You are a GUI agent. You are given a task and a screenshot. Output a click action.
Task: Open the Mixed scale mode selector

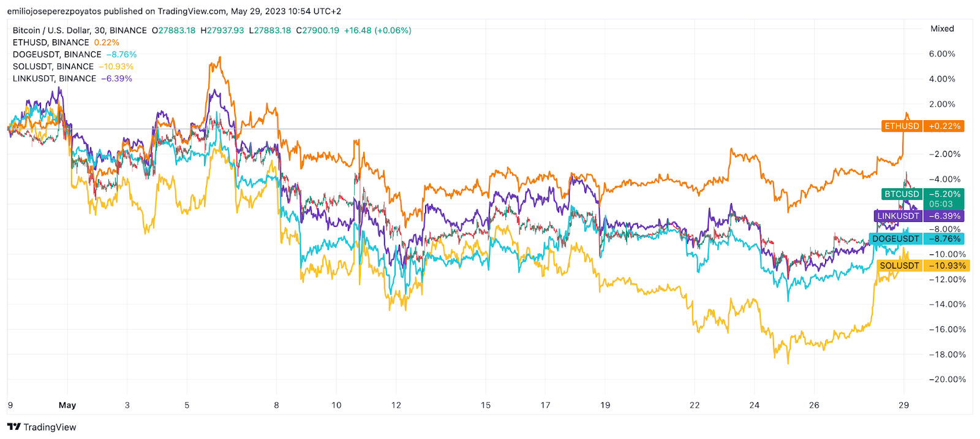pos(942,29)
